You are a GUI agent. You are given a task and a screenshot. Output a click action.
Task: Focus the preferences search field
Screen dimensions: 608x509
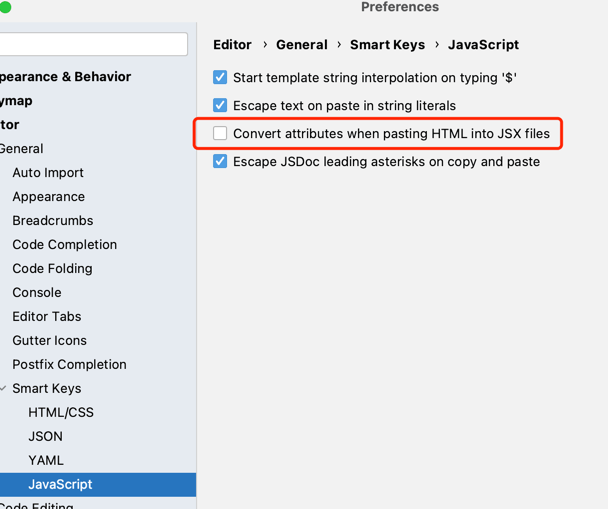click(93, 44)
